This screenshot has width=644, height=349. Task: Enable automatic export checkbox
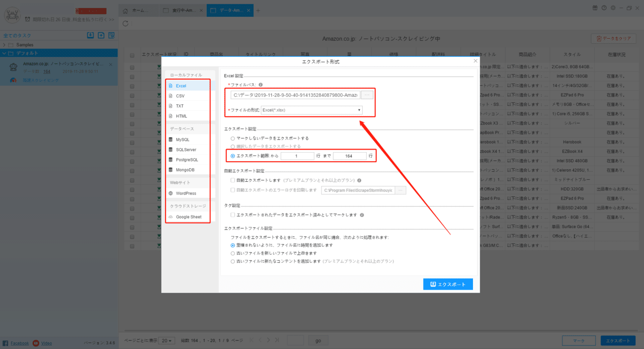pyautogui.click(x=232, y=180)
